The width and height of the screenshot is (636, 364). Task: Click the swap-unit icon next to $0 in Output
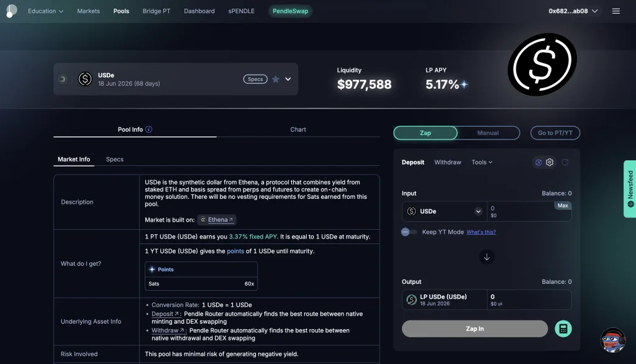click(x=500, y=304)
